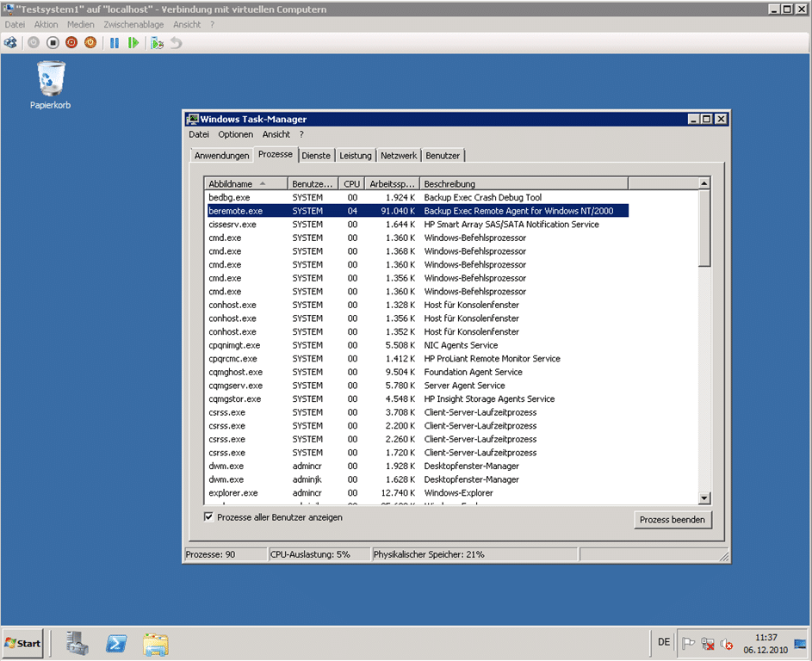
Task: Click the Show Desktop icon by clock
Action: [800, 644]
